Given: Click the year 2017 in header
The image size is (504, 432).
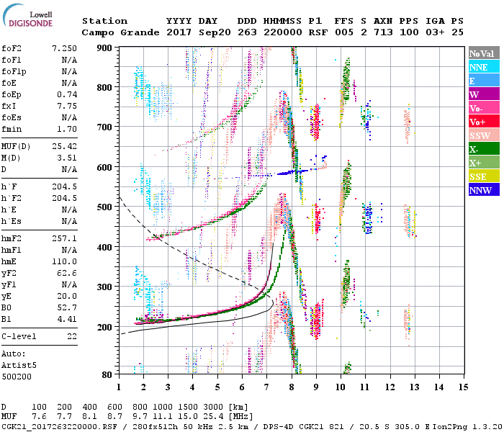Looking at the screenshot, I should [179, 32].
